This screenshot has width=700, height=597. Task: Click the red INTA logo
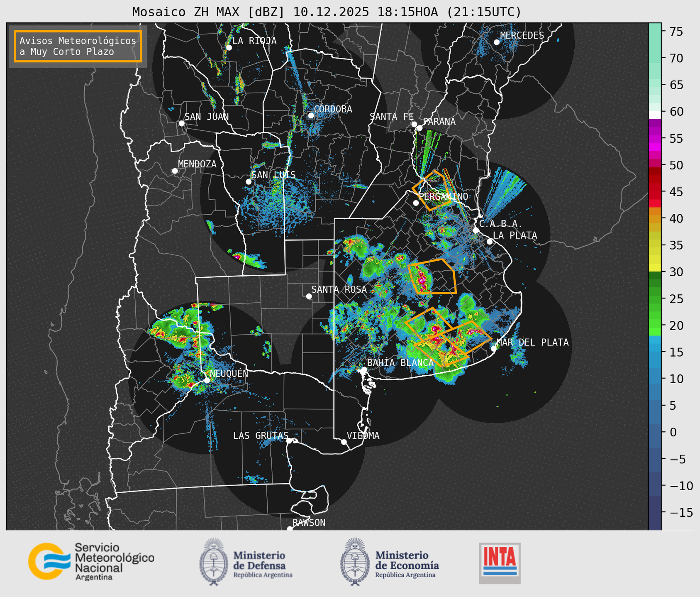click(x=500, y=563)
